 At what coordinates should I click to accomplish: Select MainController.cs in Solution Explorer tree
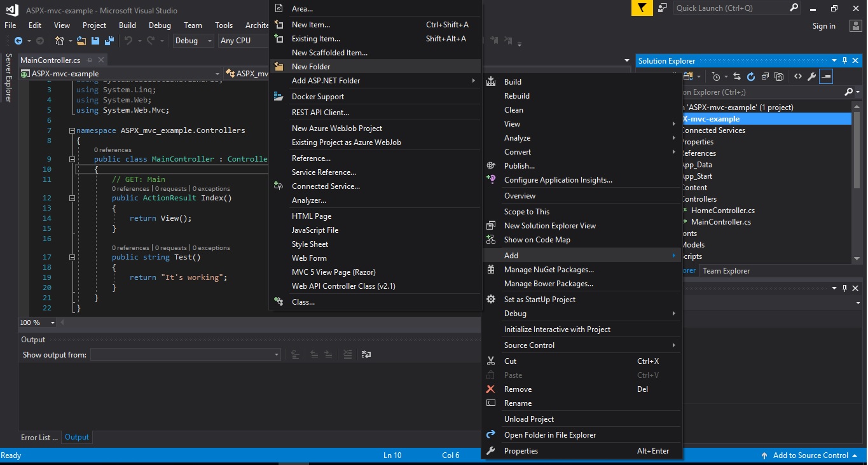tap(721, 222)
